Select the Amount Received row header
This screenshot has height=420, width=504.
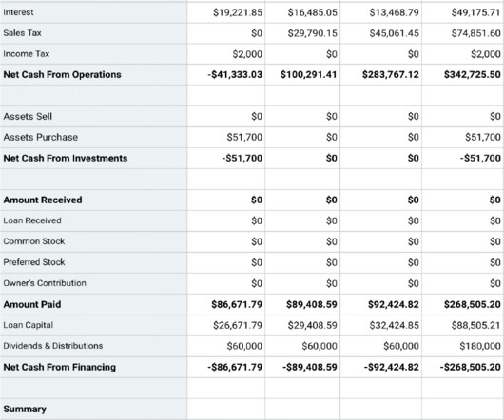(x=43, y=200)
